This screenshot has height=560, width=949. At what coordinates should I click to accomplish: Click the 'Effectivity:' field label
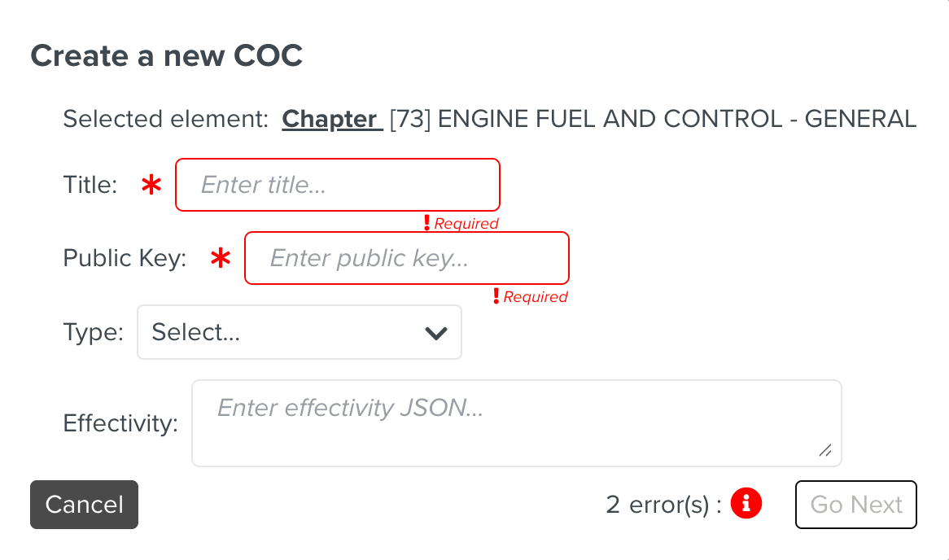(x=120, y=423)
